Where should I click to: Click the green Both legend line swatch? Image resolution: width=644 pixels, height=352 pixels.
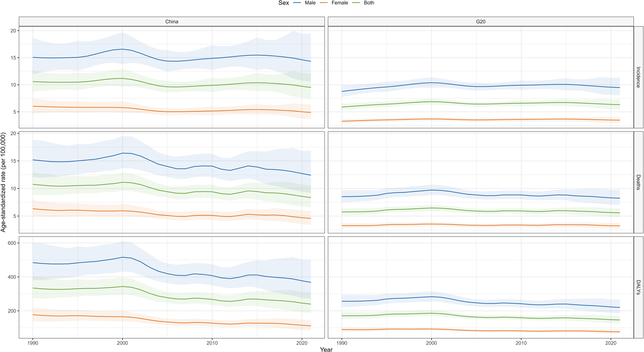click(356, 3)
